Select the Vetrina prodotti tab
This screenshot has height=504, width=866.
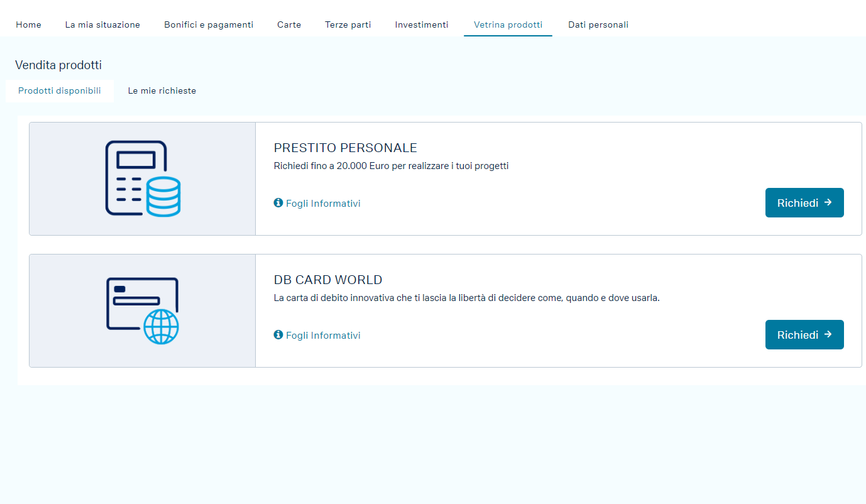508,25
